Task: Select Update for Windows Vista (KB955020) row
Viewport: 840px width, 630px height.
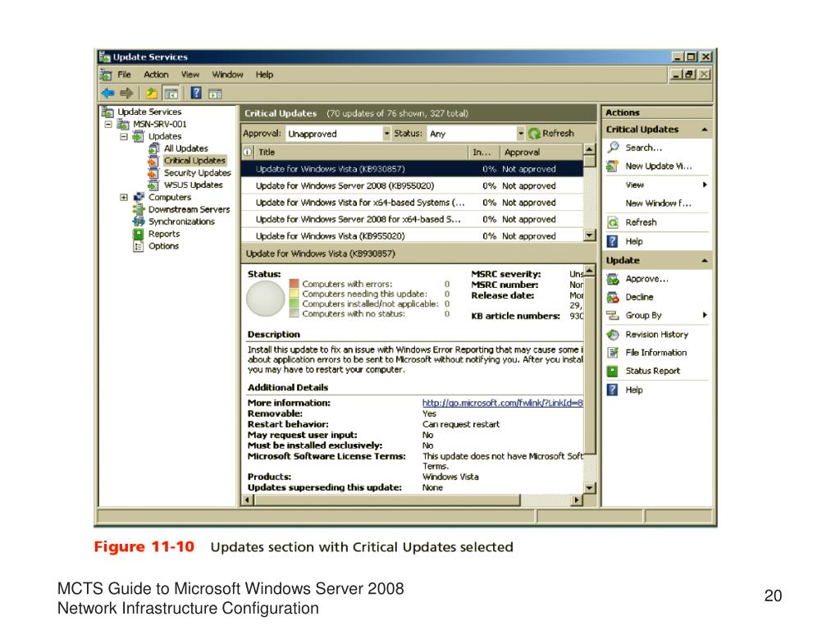Action: point(412,235)
